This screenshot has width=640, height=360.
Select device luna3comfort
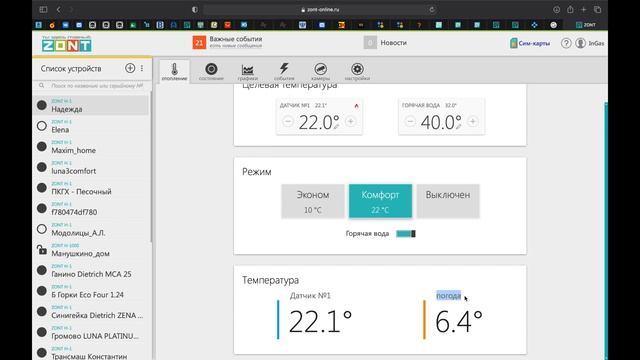91,167
